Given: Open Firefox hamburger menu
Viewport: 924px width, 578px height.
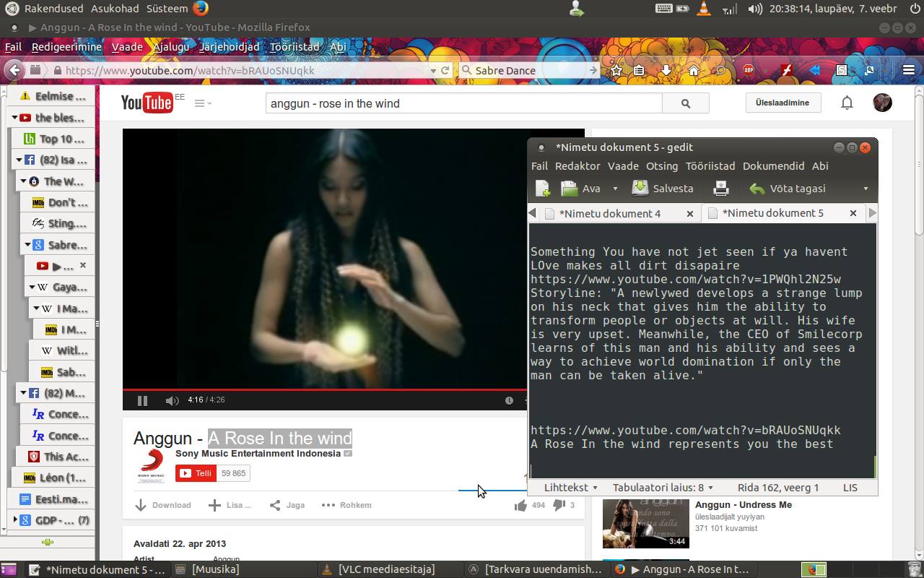Looking at the screenshot, I should pyautogui.click(x=909, y=70).
